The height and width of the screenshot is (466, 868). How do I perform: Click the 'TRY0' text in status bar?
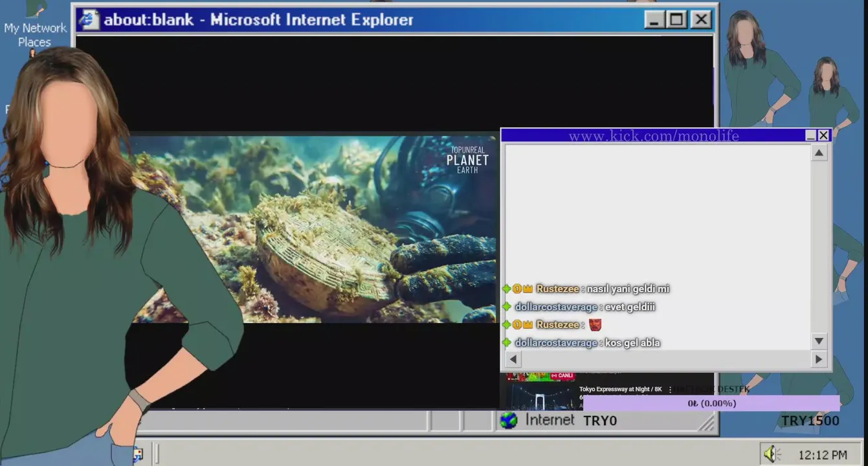[600, 421]
